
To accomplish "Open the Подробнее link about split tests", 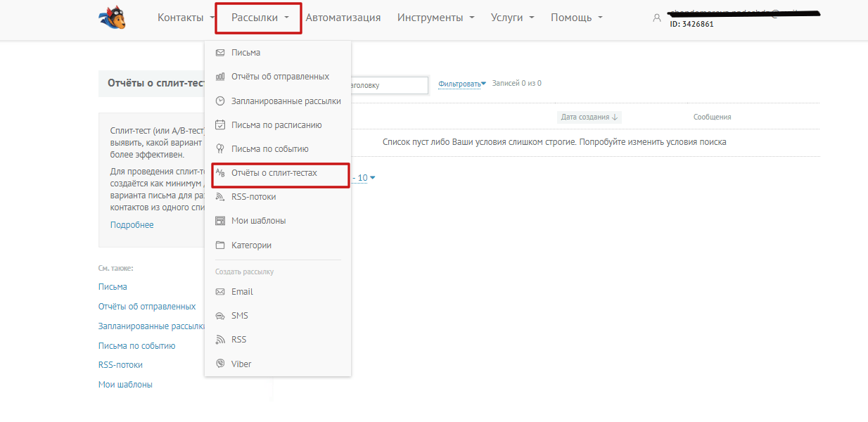I will click(132, 225).
